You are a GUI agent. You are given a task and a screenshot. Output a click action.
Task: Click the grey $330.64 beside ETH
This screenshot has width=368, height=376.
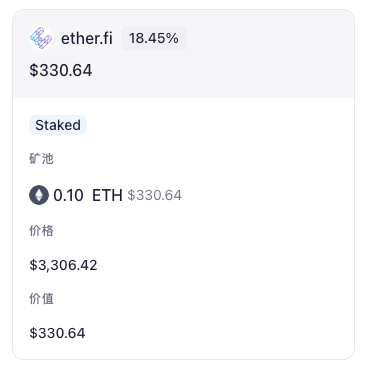[x=155, y=195]
